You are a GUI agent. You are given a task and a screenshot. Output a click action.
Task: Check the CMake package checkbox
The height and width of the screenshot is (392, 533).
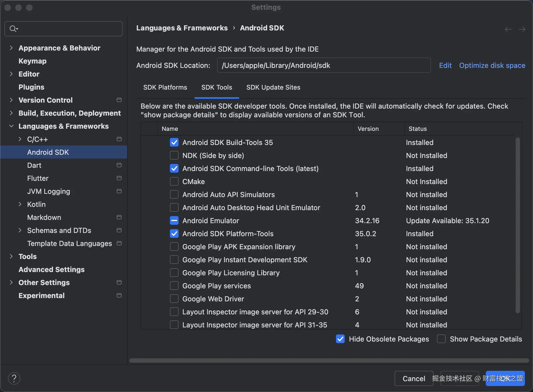174,181
